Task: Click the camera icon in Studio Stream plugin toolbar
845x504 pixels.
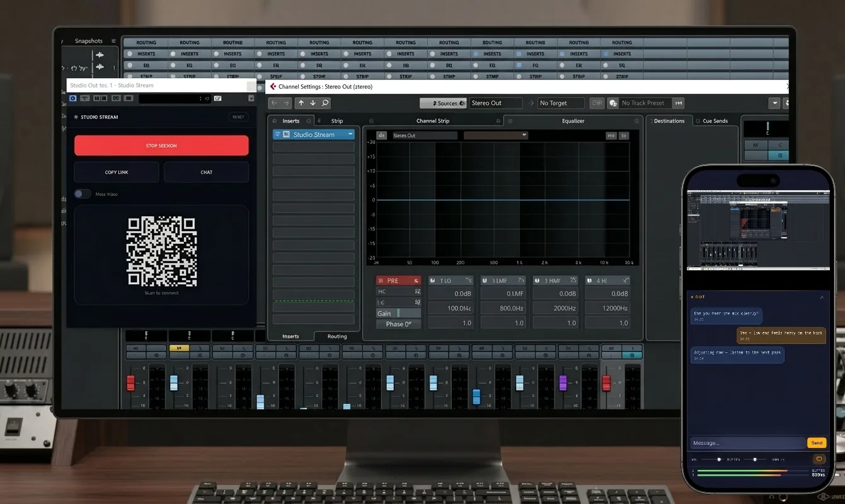Action: (x=217, y=98)
